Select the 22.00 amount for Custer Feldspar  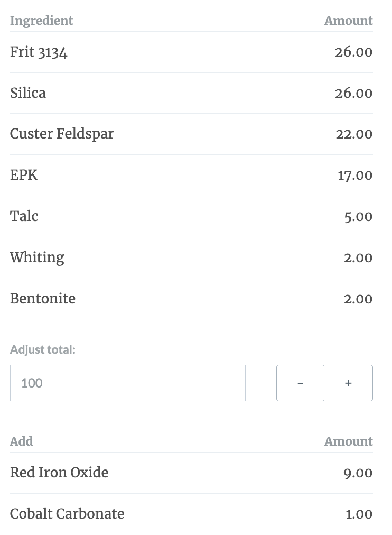(354, 134)
